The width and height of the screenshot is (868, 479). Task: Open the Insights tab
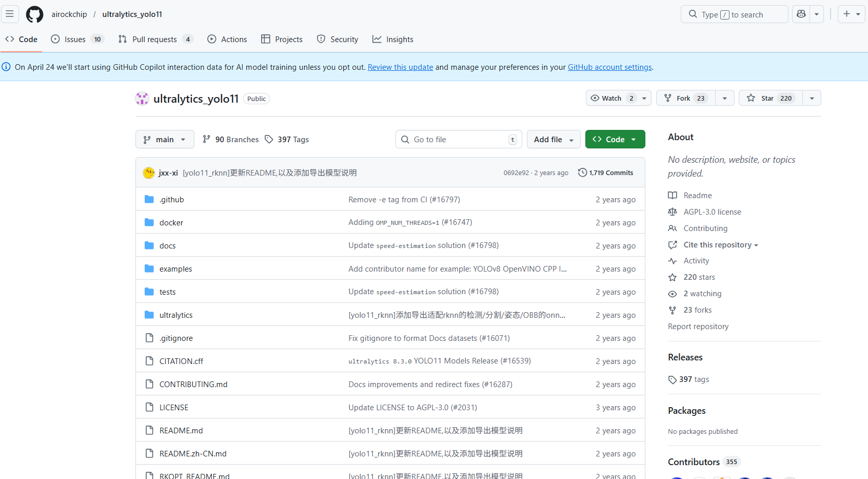393,40
